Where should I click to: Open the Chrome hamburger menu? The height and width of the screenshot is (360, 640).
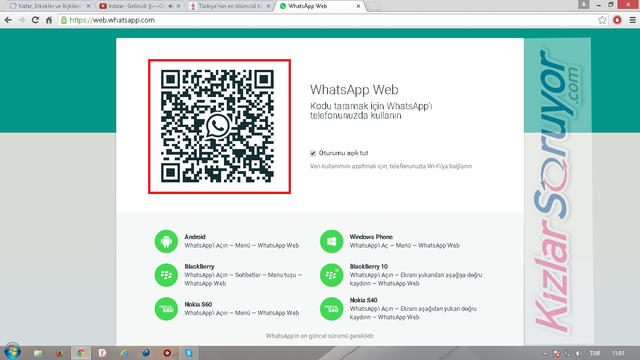(x=632, y=20)
